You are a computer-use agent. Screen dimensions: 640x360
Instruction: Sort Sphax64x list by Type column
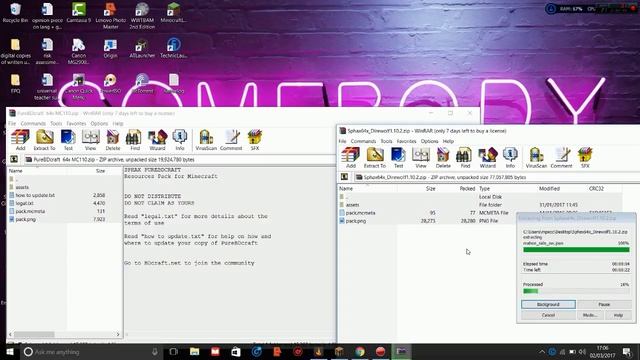click(x=484, y=189)
